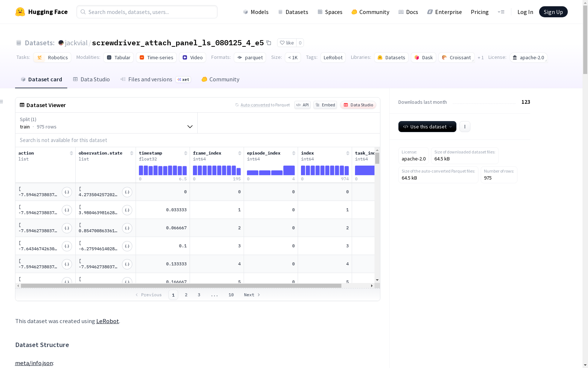Sort by the episode_index column
The height and width of the screenshot is (368, 588).
coord(294,153)
